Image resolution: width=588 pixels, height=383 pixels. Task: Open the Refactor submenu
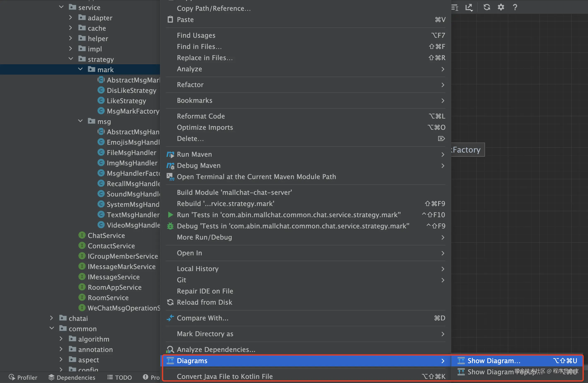[x=190, y=85]
